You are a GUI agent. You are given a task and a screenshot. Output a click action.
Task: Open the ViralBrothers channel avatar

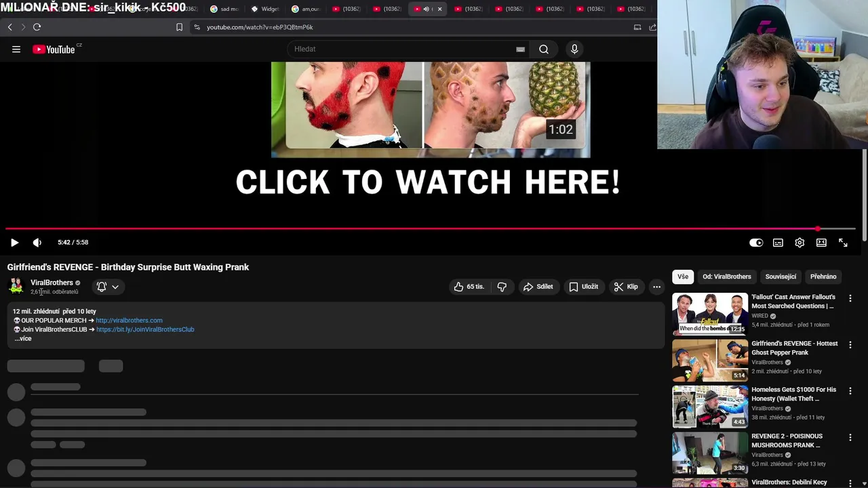click(x=16, y=287)
